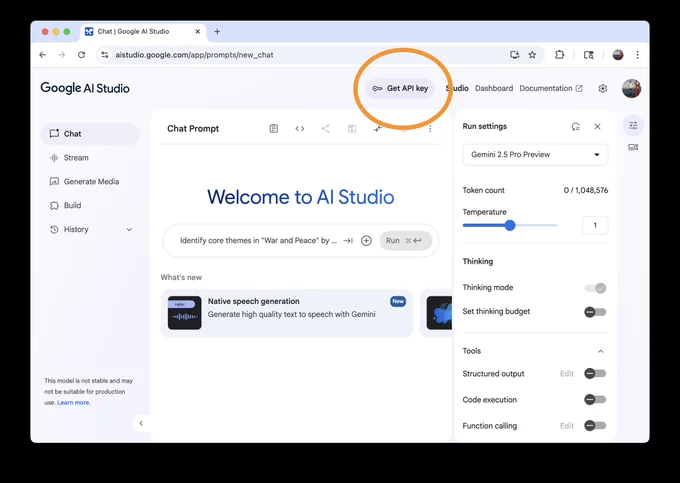Viewport: 680px width, 483px height.
Task: Click the browser forward arrow
Action: [x=62, y=55]
